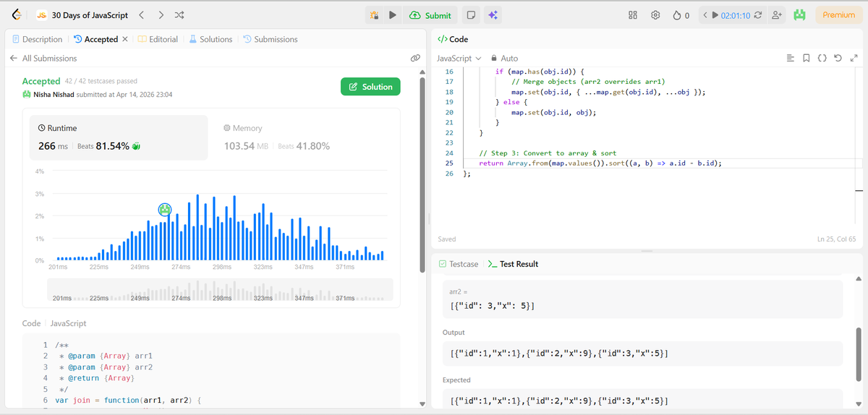
Task: Click the runtime analyze complexity icon
Action: (136, 146)
